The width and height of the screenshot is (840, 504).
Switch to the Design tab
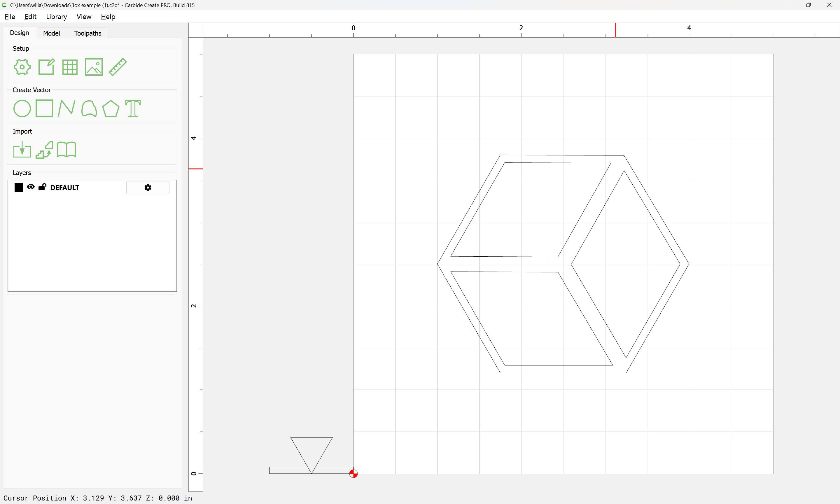[x=19, y=33]
